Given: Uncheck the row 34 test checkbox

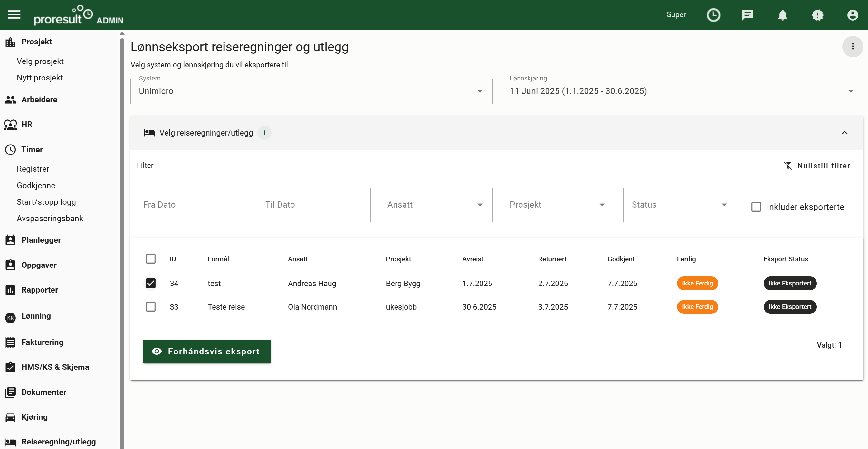Looking at the screenshot, I should click(x=151, y=283).
